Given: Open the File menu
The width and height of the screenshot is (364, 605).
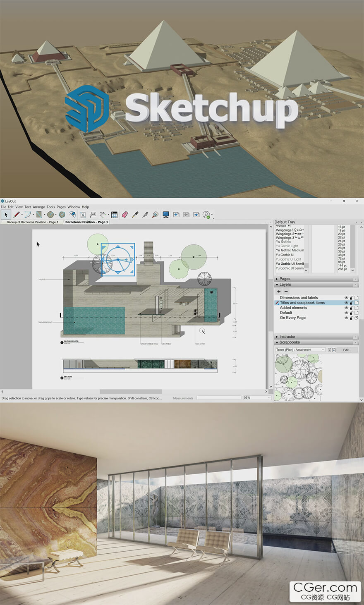Looking at the screenshot, I should pos(3,207).
